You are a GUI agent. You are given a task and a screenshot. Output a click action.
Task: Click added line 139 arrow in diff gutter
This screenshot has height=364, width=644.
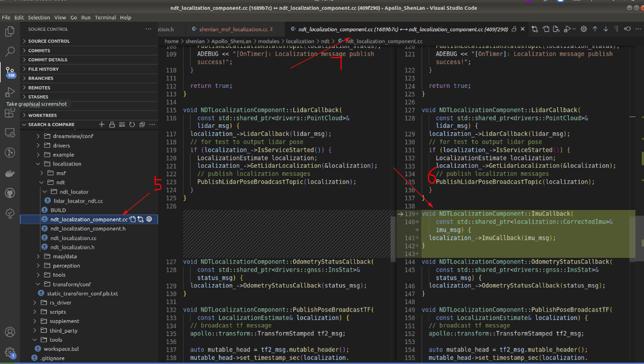click(400, 214)
